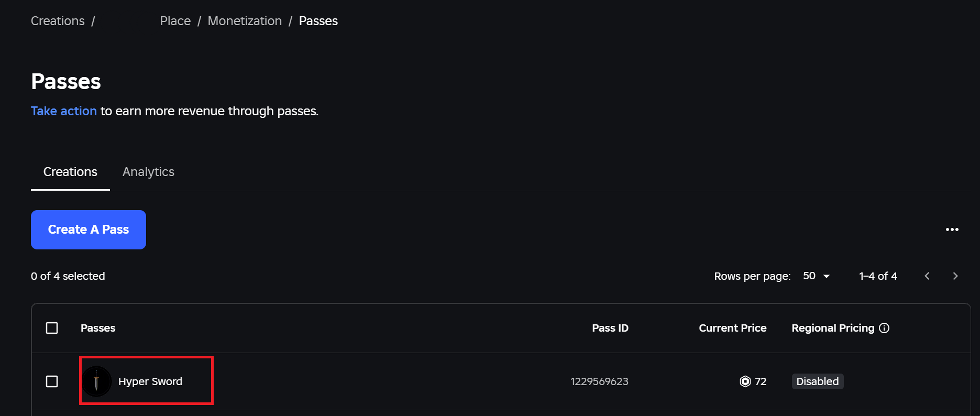
Task: Open the Hyper Sword pass name
Action: point(150,381)
